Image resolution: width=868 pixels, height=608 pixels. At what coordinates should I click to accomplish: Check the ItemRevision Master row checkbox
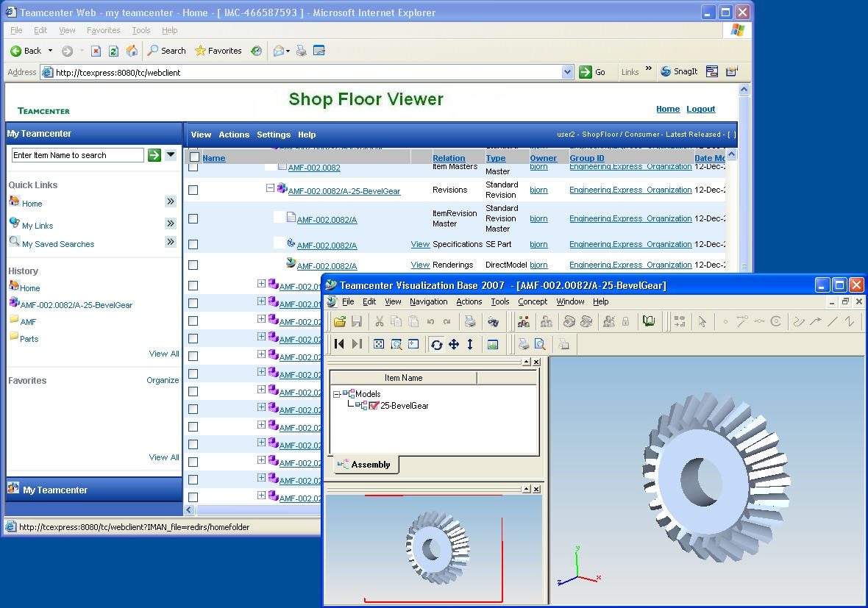coord(193,218)
